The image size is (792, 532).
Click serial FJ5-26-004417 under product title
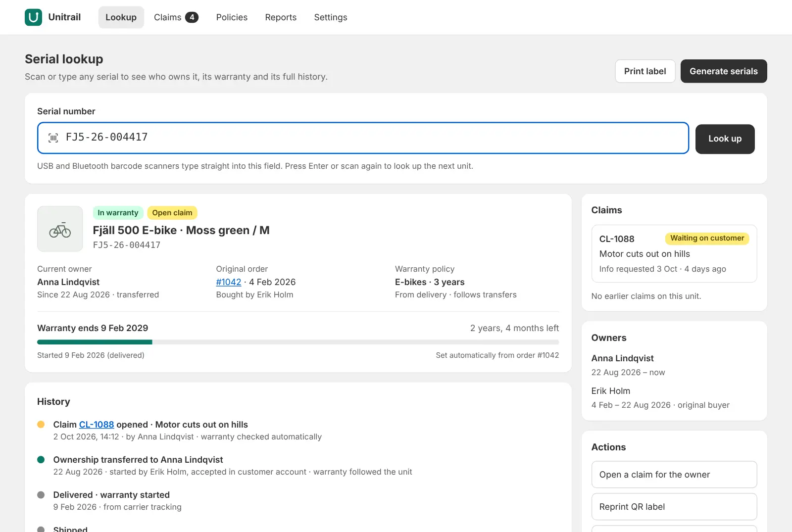click(127, 245)
